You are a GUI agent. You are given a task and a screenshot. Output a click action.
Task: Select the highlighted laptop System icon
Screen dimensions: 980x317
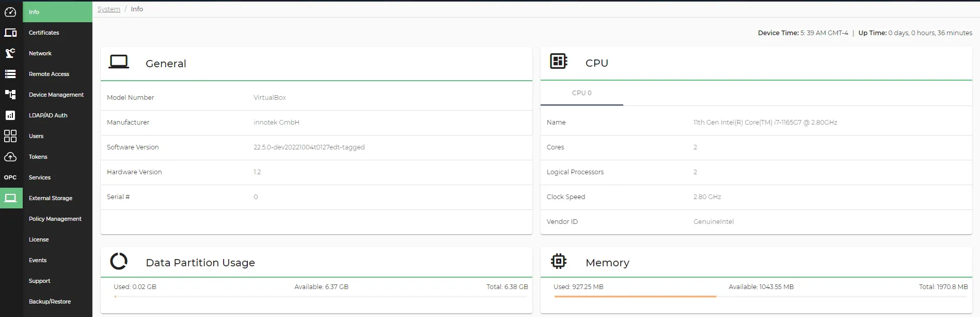point(11,198)
